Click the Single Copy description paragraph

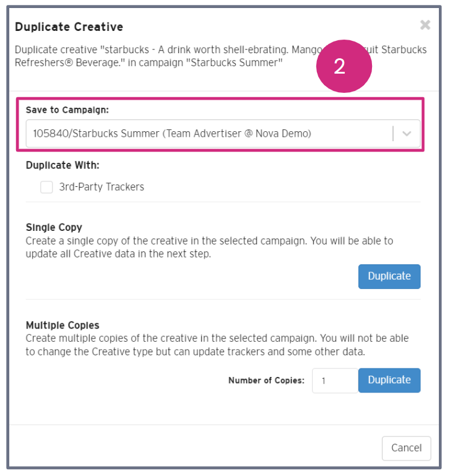click(x=209, y=247)
